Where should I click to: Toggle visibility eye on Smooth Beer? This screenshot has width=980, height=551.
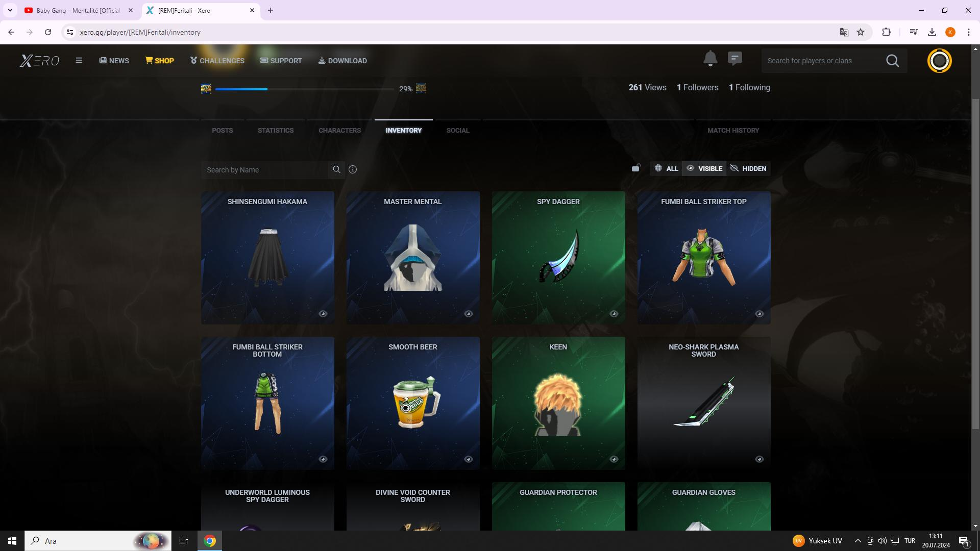click(469, 459)
